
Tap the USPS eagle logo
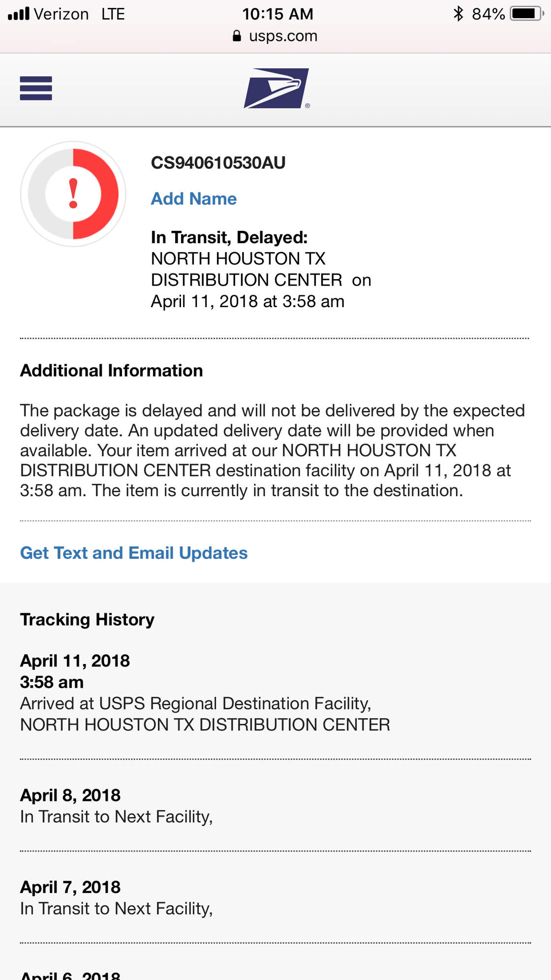click(x=276, y=89)
